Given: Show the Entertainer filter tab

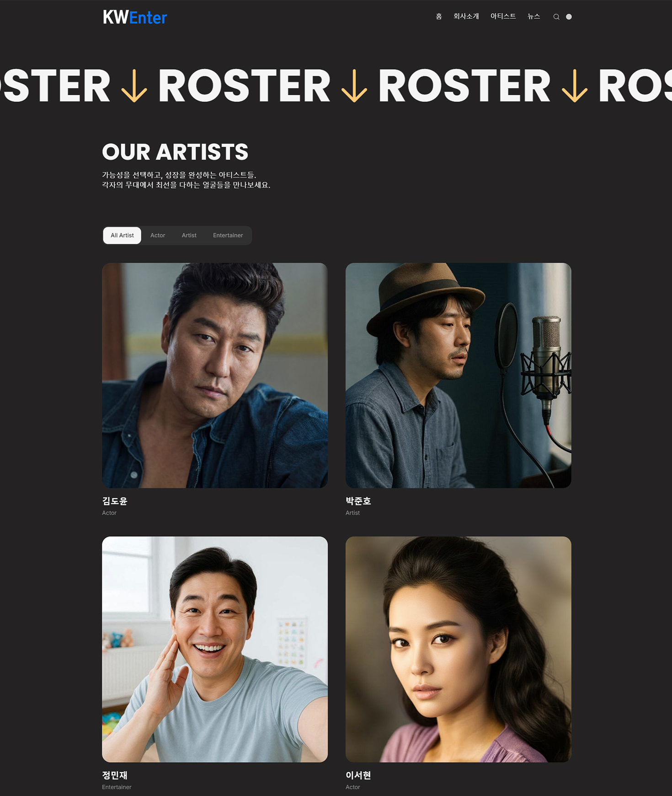Looking at the screenshot, I should 228,235.
